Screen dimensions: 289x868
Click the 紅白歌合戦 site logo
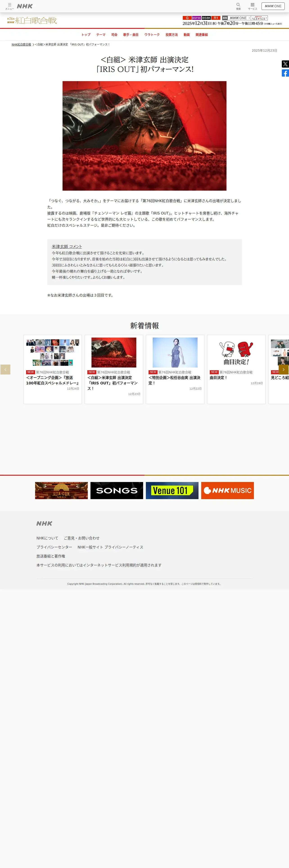point(32,21)
